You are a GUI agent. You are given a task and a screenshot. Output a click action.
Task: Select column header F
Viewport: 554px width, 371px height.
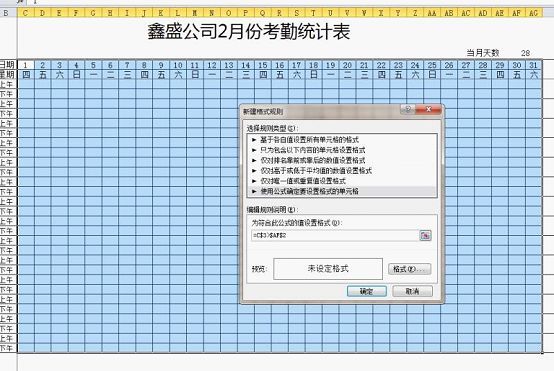pyautogui.click(x=76, y=13)
